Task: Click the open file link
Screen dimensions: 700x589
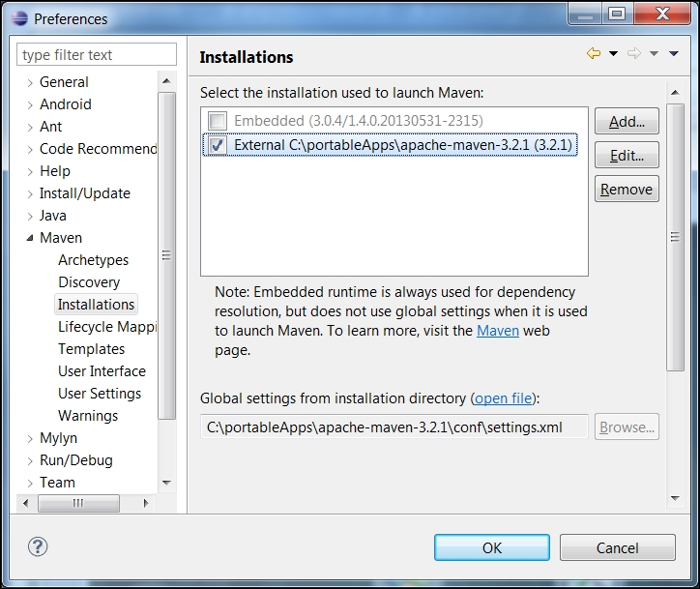Action: point(503,398)
